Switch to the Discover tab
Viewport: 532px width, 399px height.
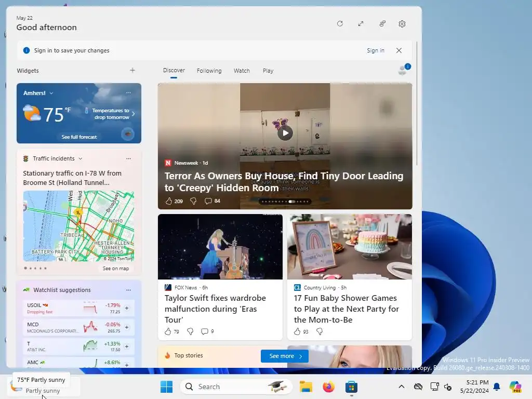pos(174,70)
